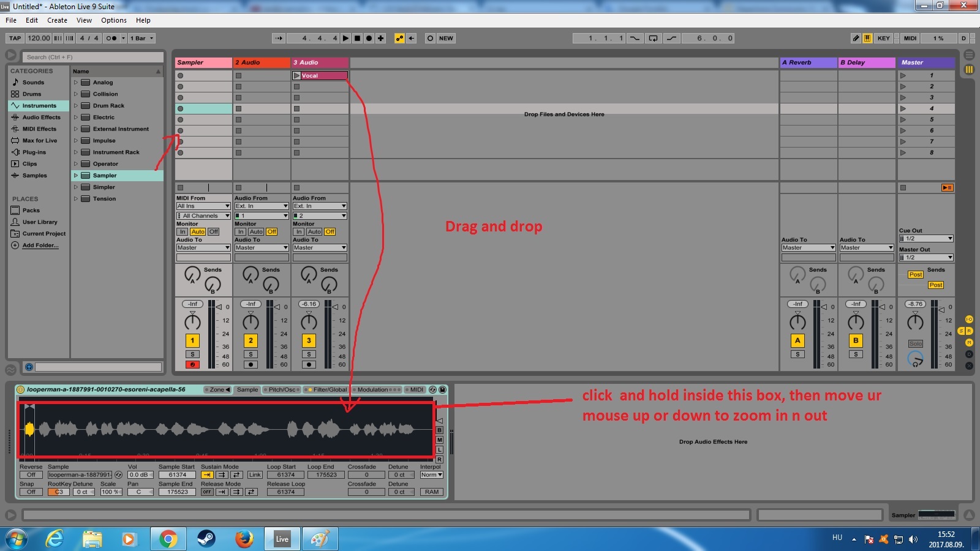Click the Arrangement Record button

coord(369,38)
